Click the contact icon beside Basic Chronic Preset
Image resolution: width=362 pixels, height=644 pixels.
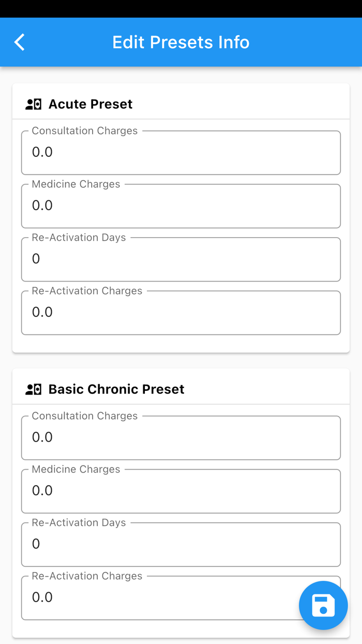tap(33, 389)
